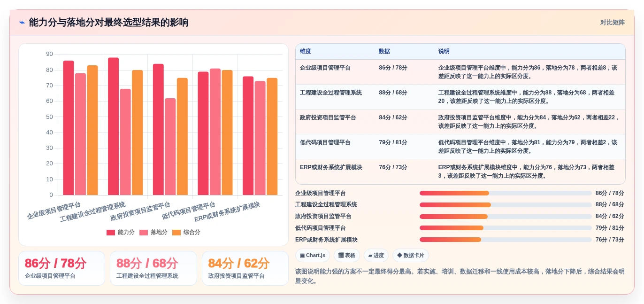644x304 pixels.
Task: Click table value 86分 / 78分
Action: coord(393,68)
